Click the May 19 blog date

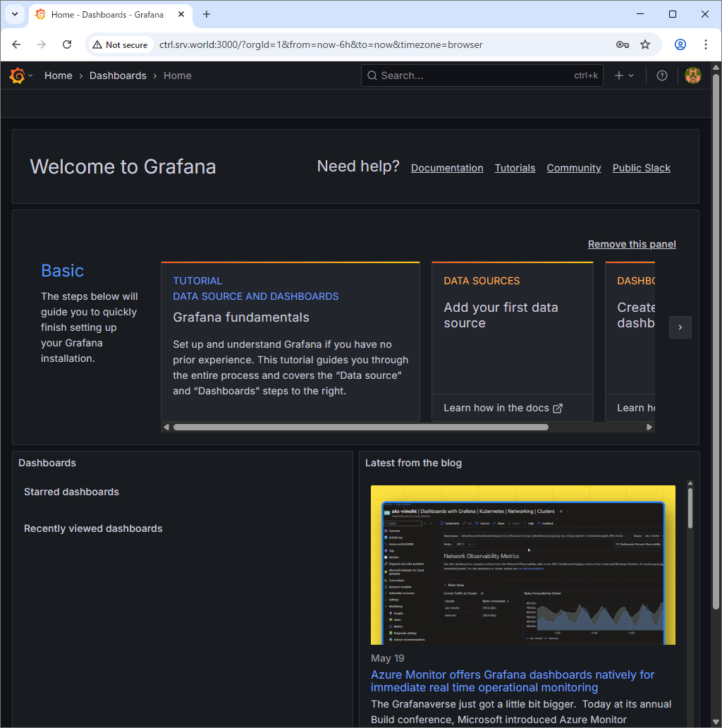[388, 658]
